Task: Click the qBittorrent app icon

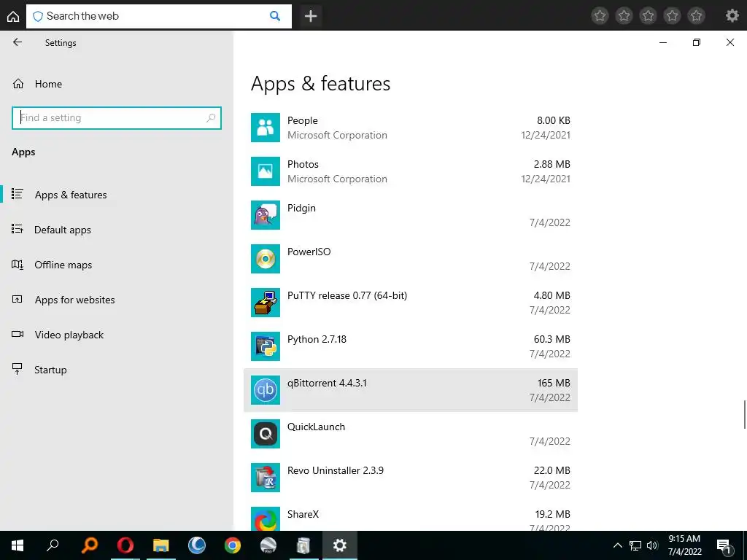Action: click(266, 391)
